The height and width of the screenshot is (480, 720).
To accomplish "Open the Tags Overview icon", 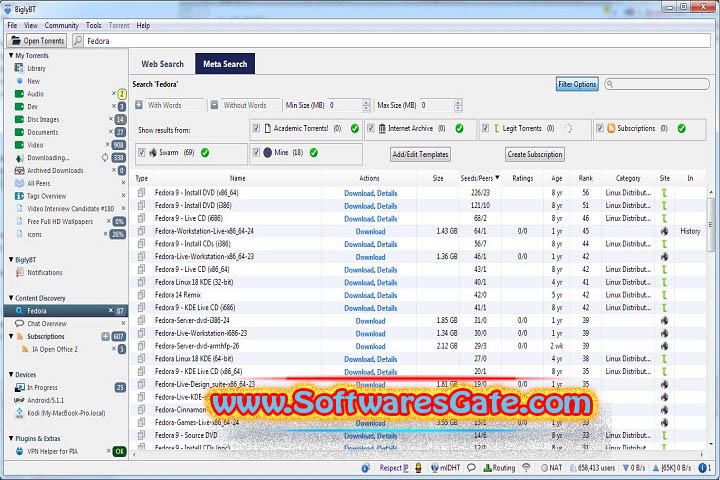I will coord(19,196).
